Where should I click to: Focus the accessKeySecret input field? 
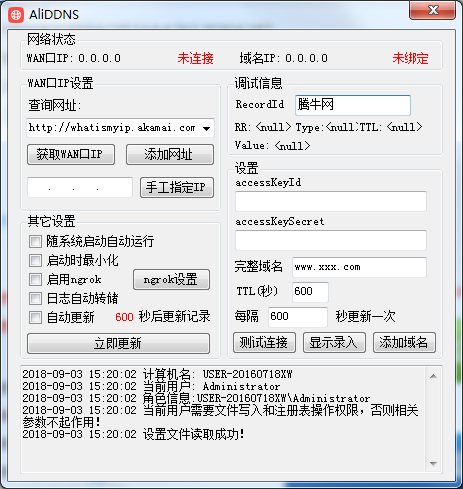pos(331,240)
